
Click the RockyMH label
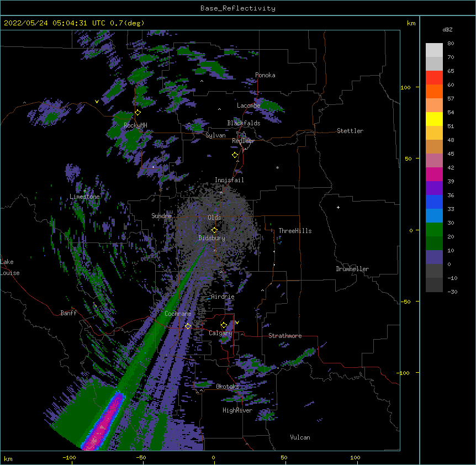tap(135, 125)
